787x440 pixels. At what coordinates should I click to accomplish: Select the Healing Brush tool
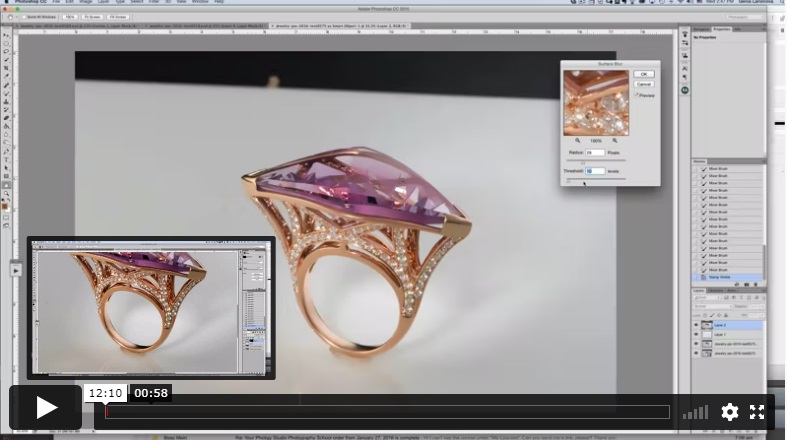[x=7, y=85]
